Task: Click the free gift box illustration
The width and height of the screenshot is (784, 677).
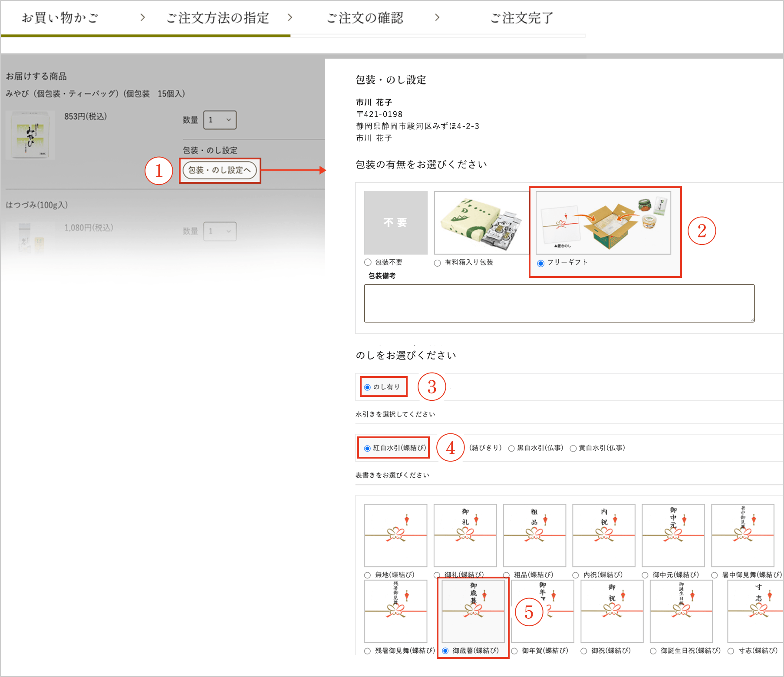Action: point(603,223)
